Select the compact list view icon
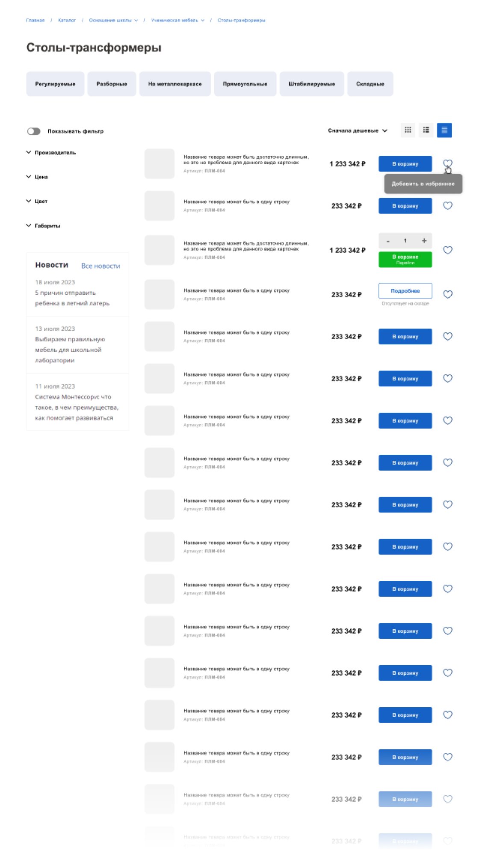Viewport: 479px width, 868px height. click(444, 130)
